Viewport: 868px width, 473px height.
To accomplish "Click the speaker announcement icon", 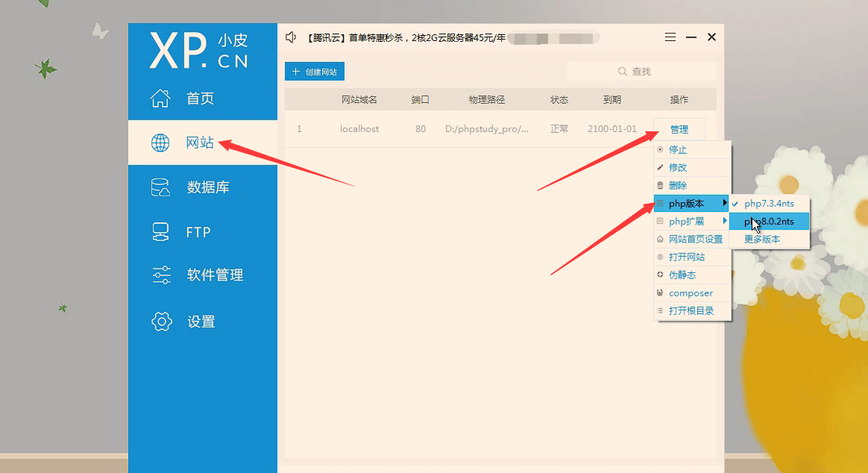I will pos(291,37).
